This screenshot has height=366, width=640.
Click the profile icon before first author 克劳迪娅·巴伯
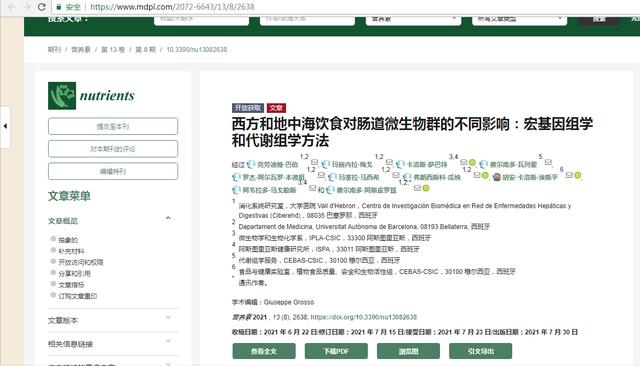pyautogui.click(x=251, y=164)
